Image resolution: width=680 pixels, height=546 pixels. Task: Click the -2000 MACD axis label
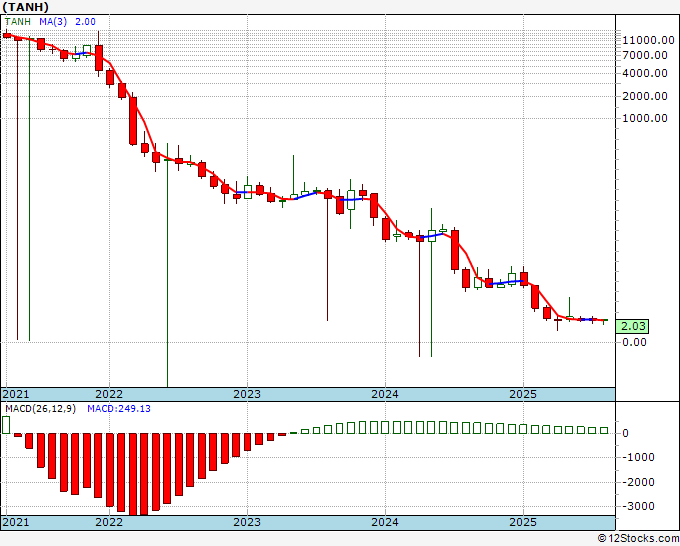click(x=640, y=482)
